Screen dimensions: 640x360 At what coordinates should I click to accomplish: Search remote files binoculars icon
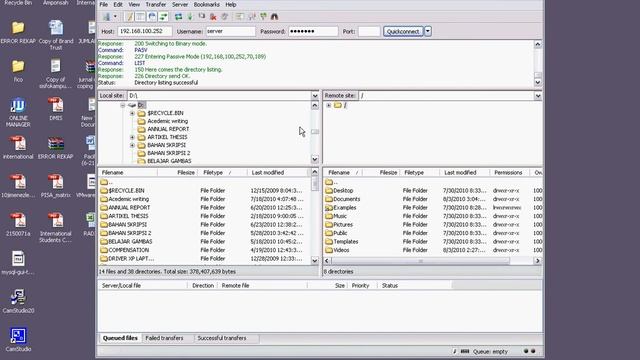click(x=274, y=17)
